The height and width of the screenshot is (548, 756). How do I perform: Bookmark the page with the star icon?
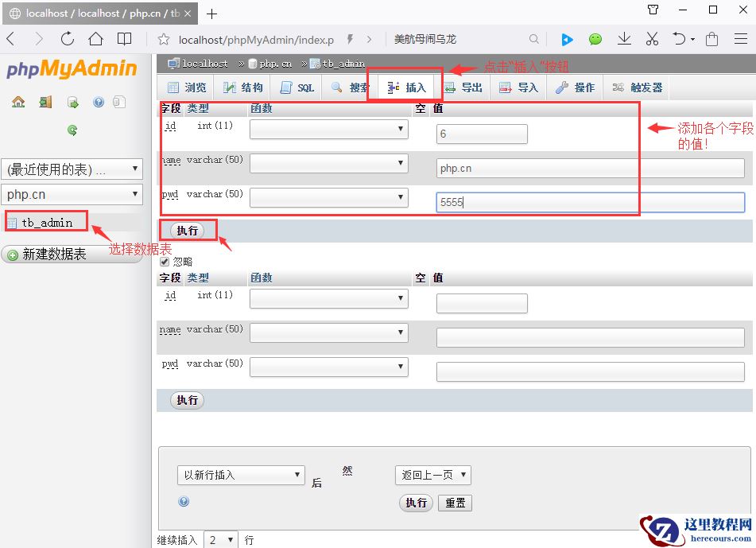164,40
